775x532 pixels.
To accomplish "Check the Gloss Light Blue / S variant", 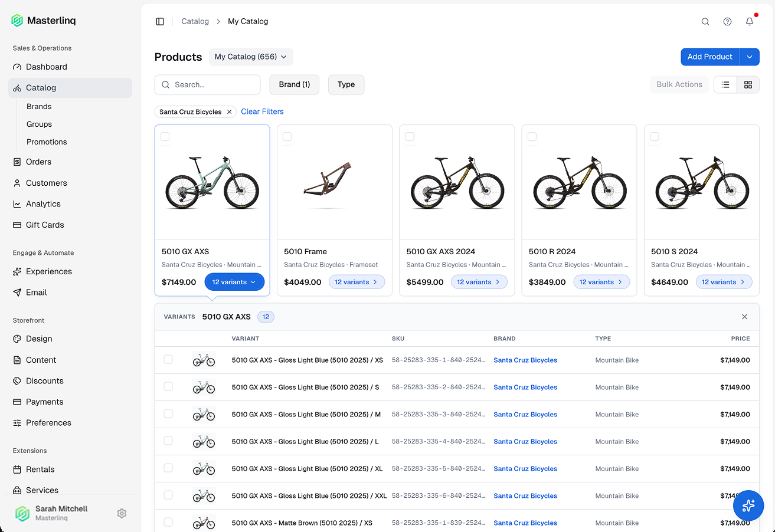I will pos(168,386).
